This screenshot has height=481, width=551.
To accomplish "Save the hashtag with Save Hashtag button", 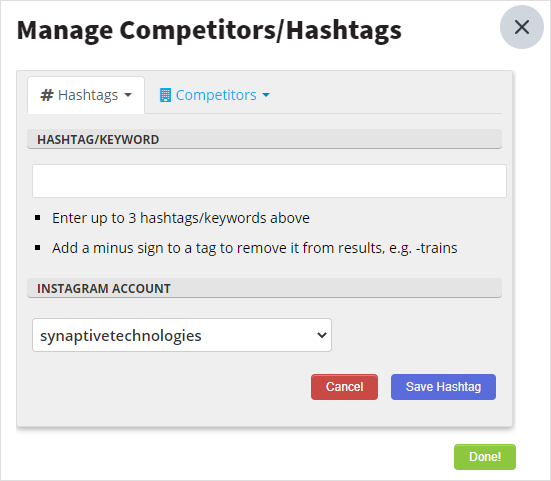I will pyautogui.click(x=443, y=387).
